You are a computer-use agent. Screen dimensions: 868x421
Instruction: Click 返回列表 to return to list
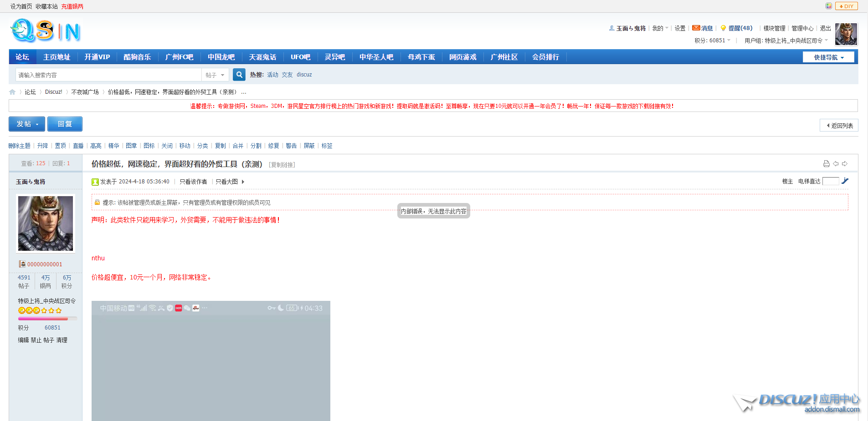point(839,126)
